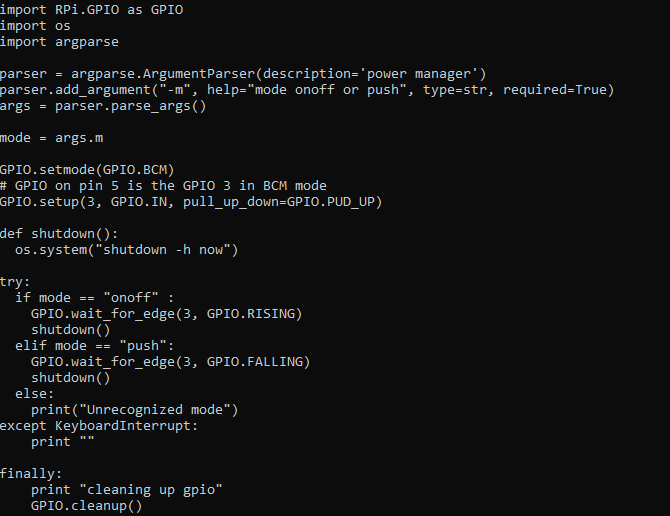Click on 'except KeyboardInterrupt:' line
This screenshot has height=516, width=670.
click(99, 425)
